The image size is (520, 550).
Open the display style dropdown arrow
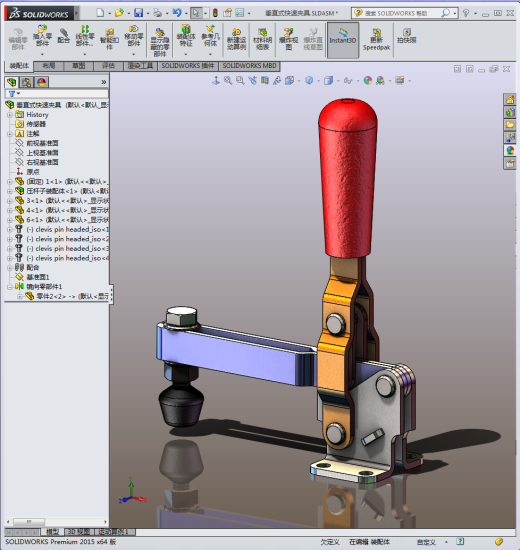(338, 81)
